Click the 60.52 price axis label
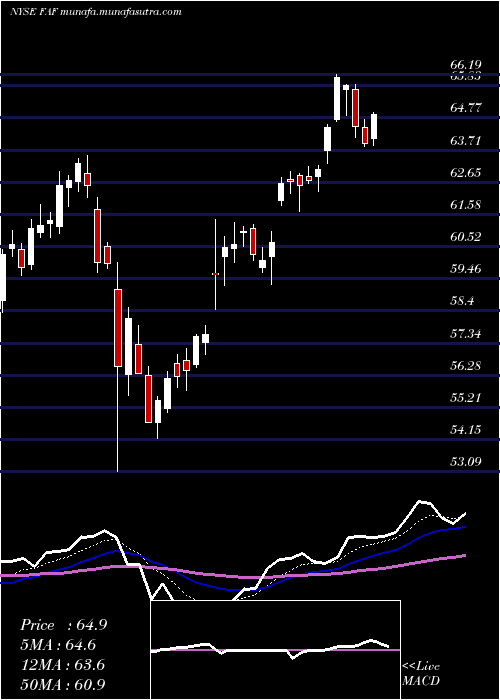 (466, 237)
